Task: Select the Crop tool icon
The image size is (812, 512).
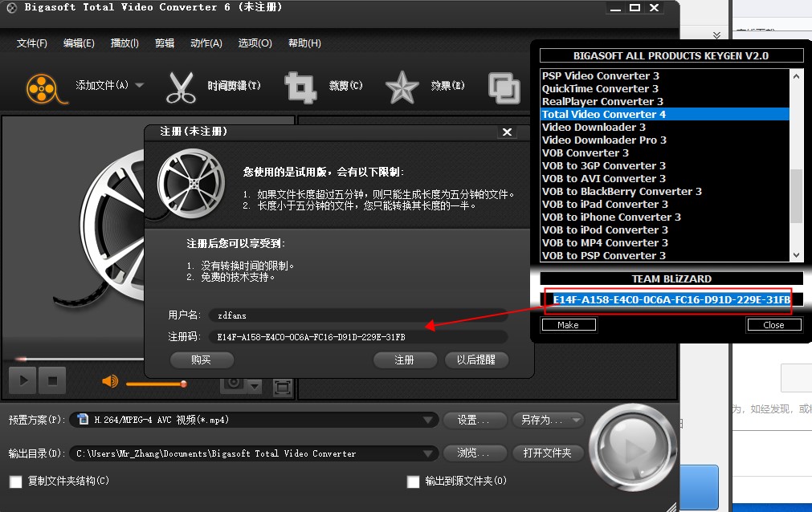Action: coord(300,87)
